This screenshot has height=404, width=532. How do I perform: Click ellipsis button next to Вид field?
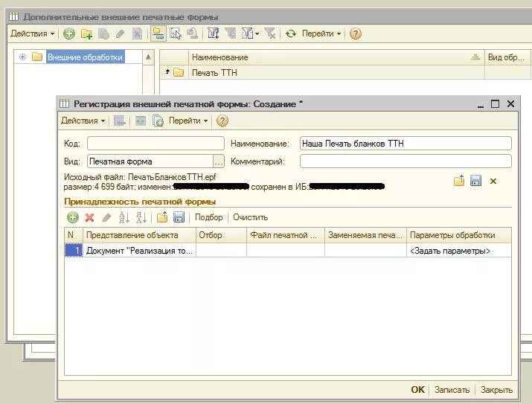pyautogui.click(x=219, y=161)
